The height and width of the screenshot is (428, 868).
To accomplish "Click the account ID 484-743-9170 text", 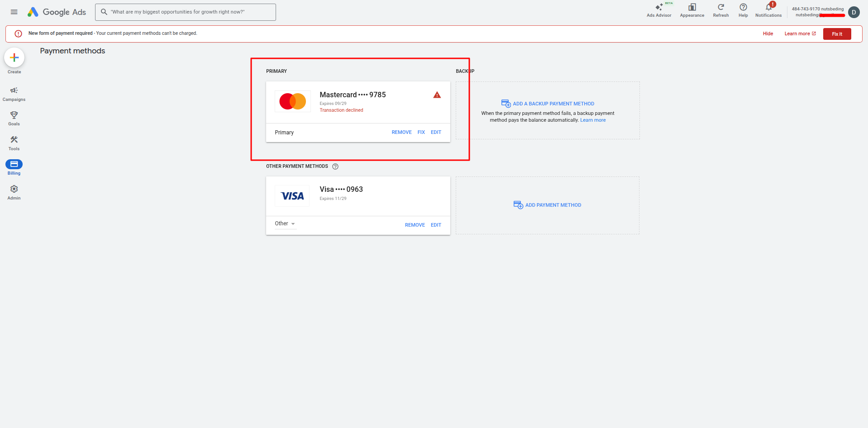I will [806, 9].
